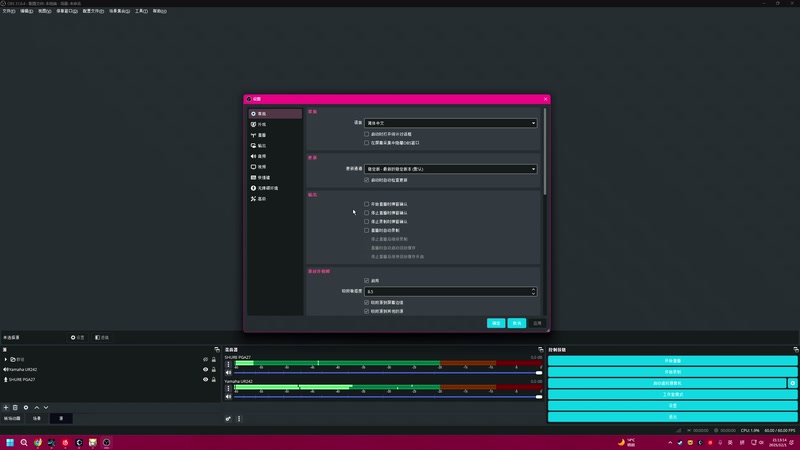800x450 pixels.
Task: Enable confirm when stopping stream checkbox
Action: [x=366, y=213]
